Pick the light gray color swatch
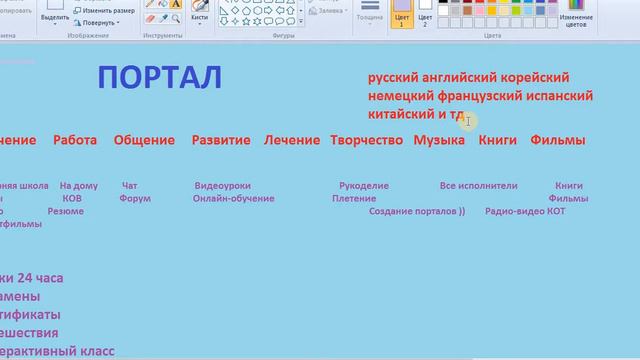 tap(455, 11)
